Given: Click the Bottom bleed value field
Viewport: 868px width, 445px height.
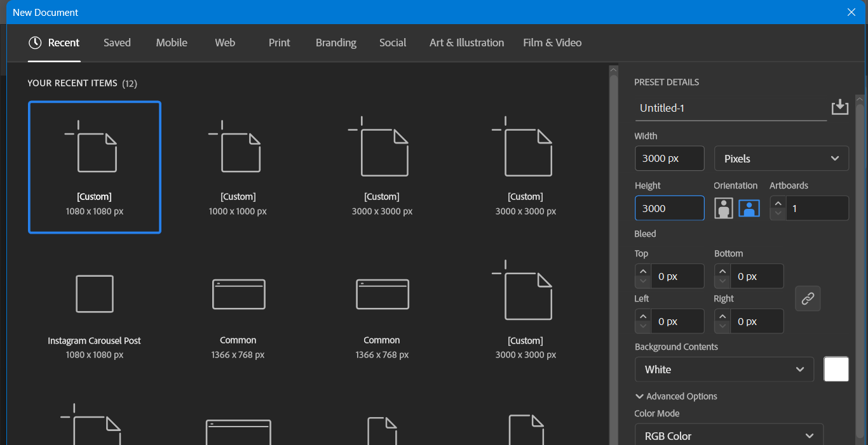Looking at the screenshot, I should pyautogui.click(x=757, y=277).
